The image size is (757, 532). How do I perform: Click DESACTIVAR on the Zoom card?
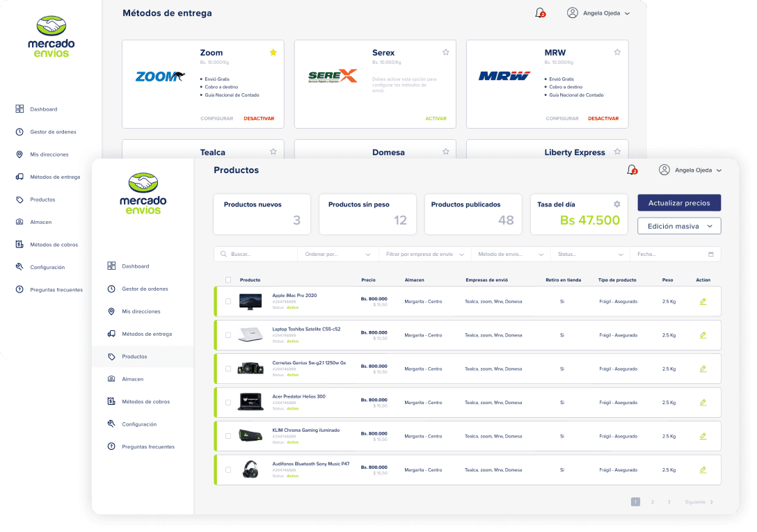coord(259,118)
